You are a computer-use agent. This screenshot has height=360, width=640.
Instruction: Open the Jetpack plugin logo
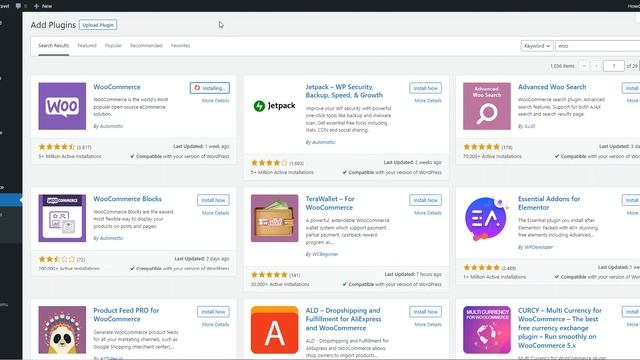tap(274, 106)
